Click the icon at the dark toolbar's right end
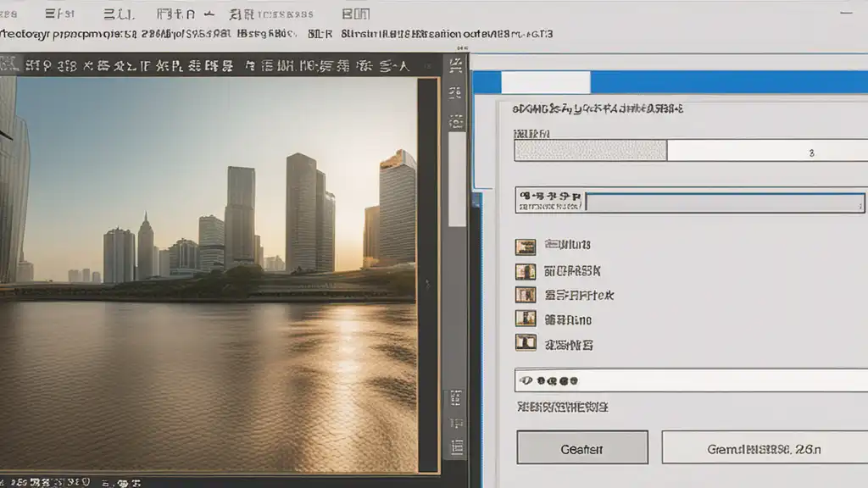 tap(456, 65)
